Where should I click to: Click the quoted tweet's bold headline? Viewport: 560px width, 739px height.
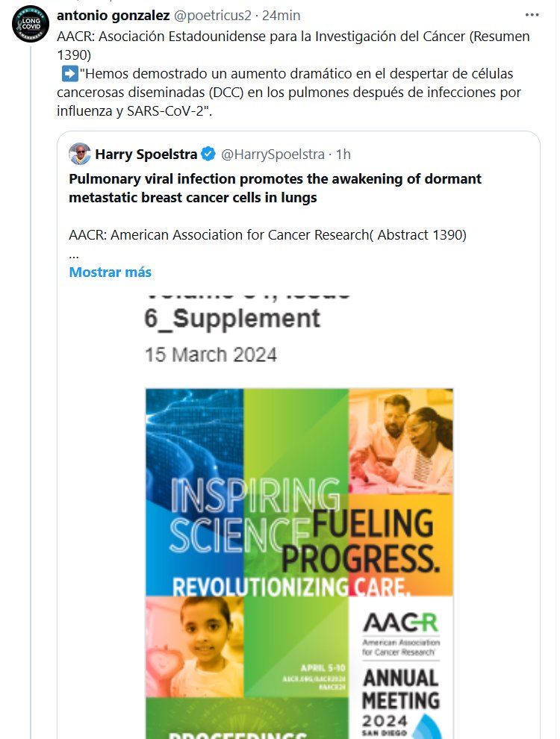pyautogui.click(x=275, y=188)
